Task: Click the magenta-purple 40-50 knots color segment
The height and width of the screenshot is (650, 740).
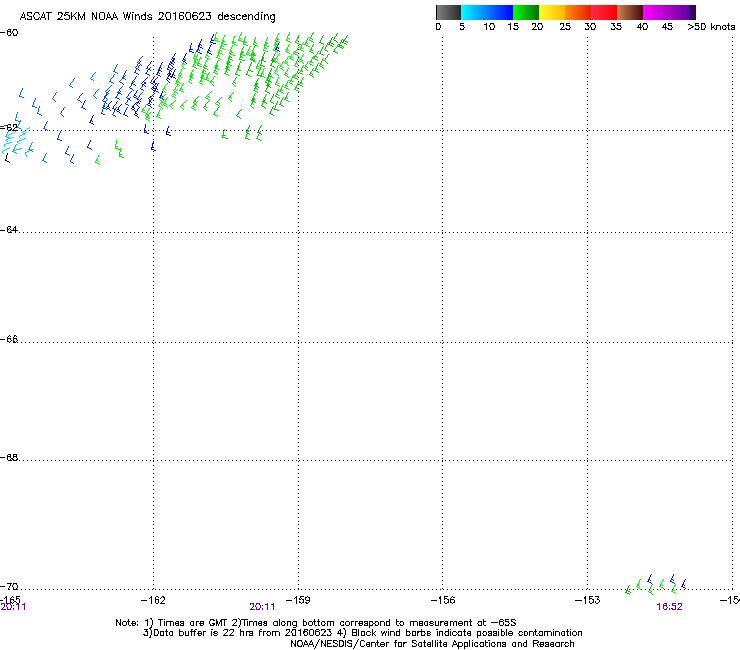Action: [669, 12]
